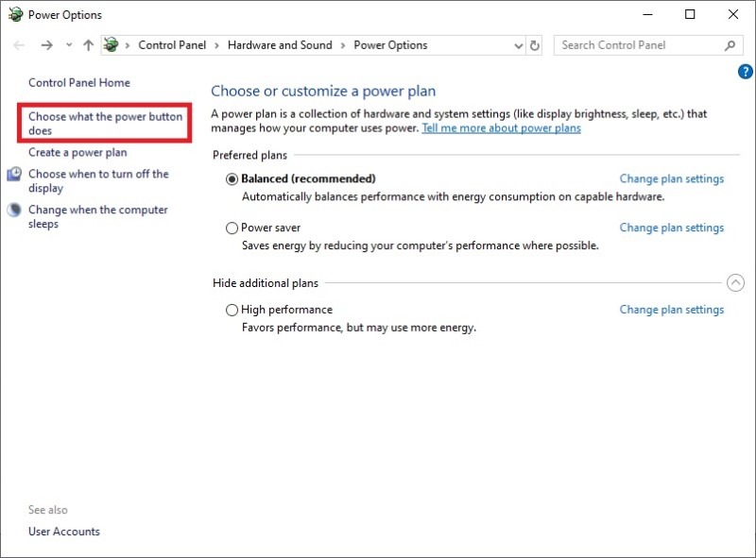Open the breadcrumb arrow after Hardware and Sound

point(341,44)
